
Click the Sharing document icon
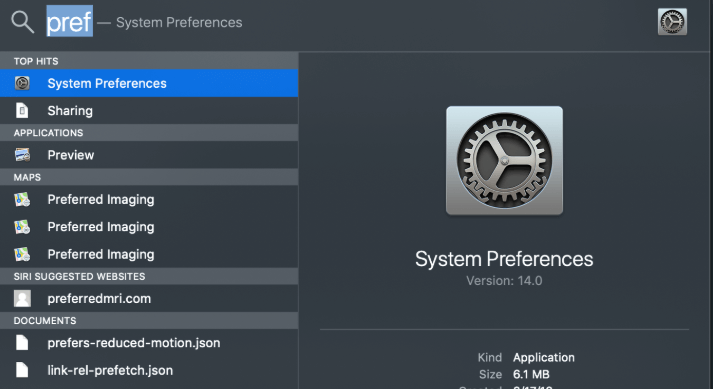pyautogui.click(x=22, y=111)
